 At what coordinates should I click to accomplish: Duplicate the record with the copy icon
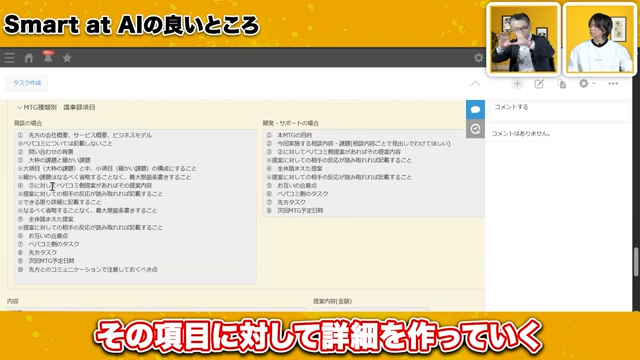(x=562, y=84)
